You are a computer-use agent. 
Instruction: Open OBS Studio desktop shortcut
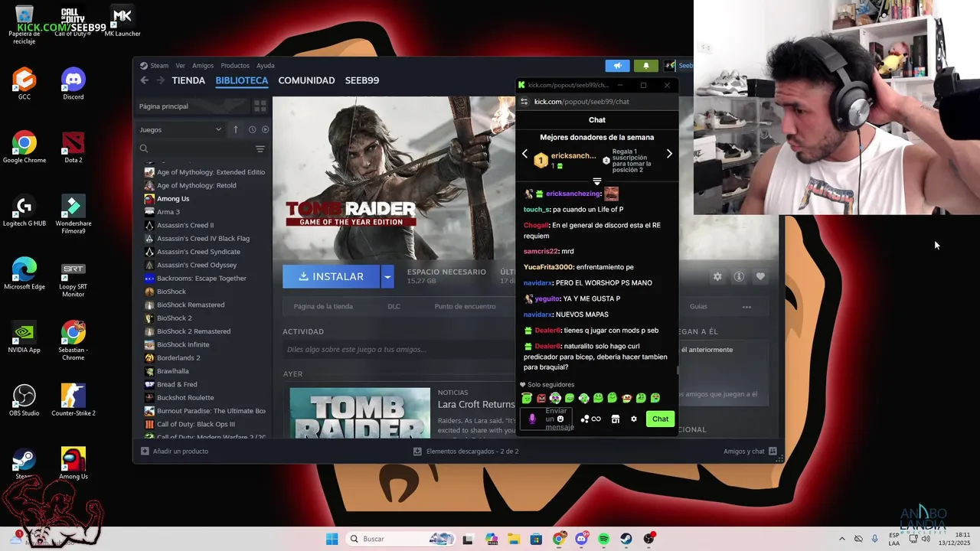tap(24, 400)
